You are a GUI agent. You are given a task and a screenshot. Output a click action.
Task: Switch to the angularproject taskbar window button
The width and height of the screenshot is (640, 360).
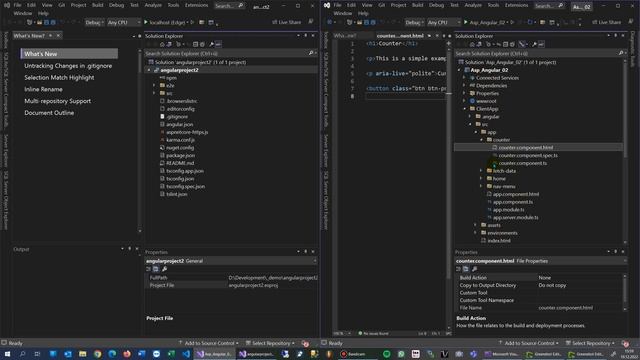257,354
